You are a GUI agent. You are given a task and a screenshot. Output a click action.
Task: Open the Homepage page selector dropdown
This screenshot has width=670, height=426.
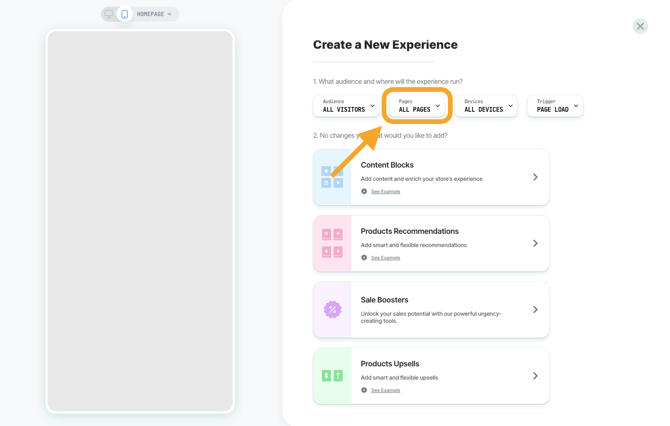click(155, 14)
